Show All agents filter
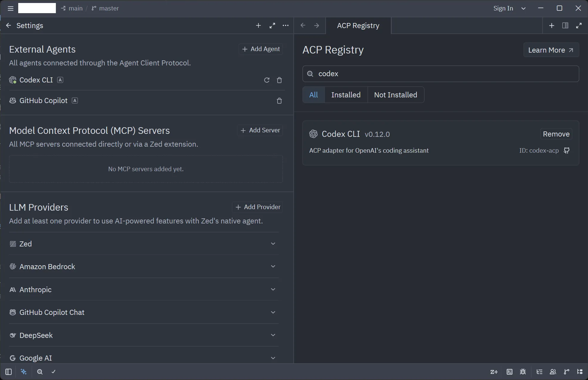The image size is (588, 380). [313, 95]
